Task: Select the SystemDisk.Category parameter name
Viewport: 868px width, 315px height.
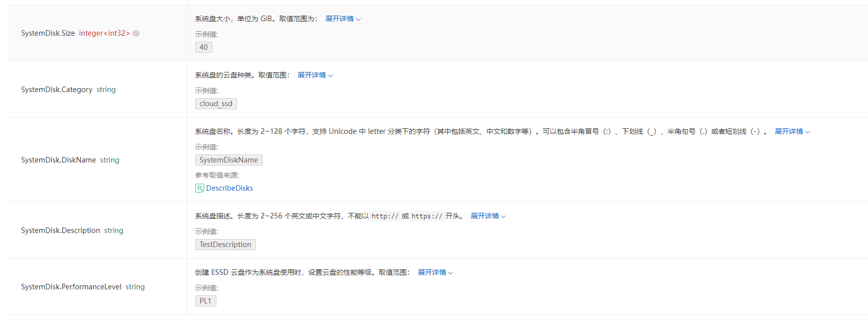Action: (57, 90)
